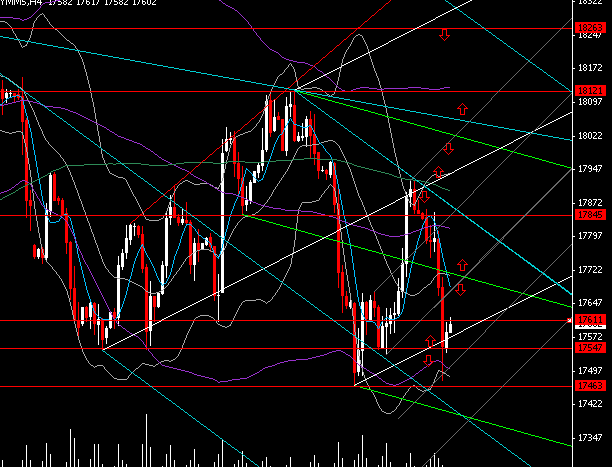Click small red marker at end of 17611 line
Screen dimensions: 612x467
tap(569, 320)
